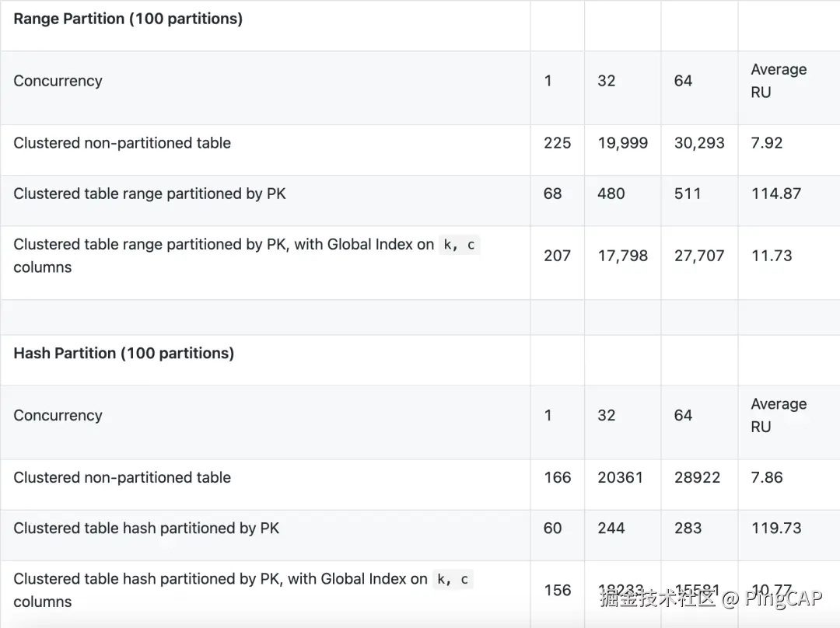The width and height of the screenshot is (840, 628).
Task: Click the 17,798 value cell
Action: (x=622, y=256)
